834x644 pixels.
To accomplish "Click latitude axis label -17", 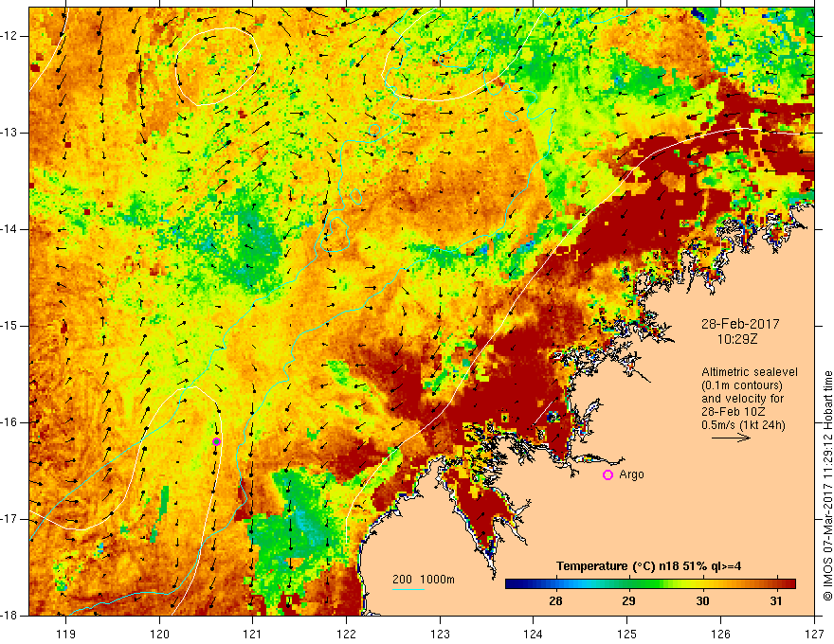I will click(x=10, y=519).
